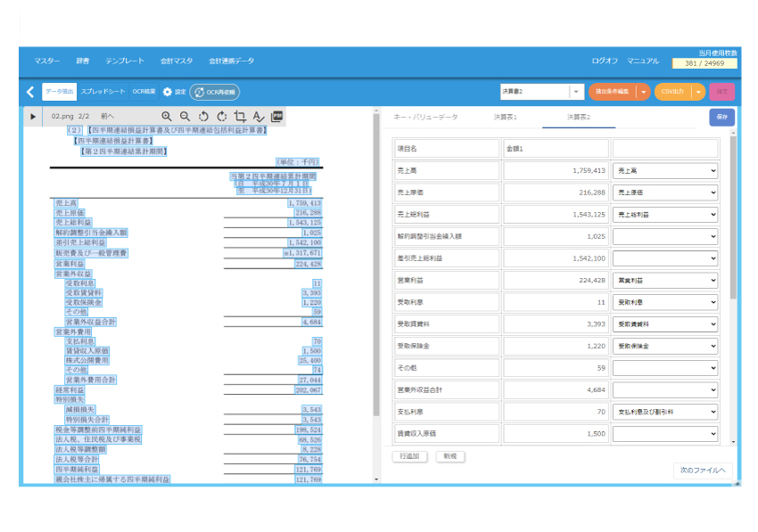Rotate the document counterclockwise

(x=203, y=116)
